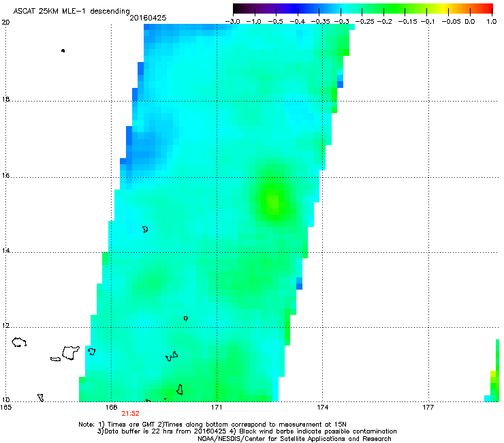Screen dimensions: 504x443
Task: Click the latitude axis label 14
Action: (x=5, y=251)
